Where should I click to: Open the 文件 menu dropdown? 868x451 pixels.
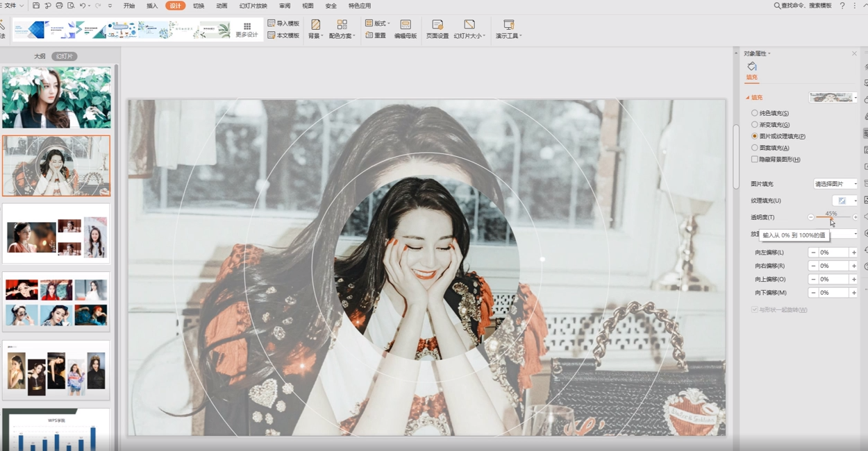[x=13, y=6]
